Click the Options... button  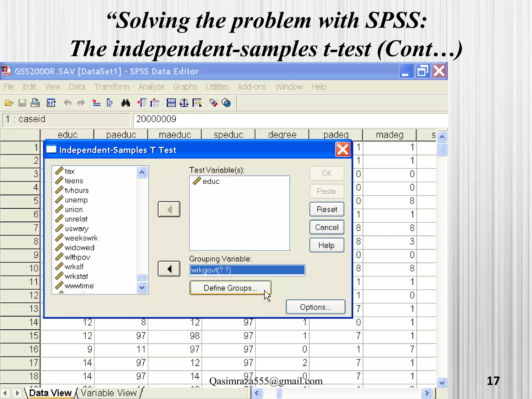pos(316,307)
